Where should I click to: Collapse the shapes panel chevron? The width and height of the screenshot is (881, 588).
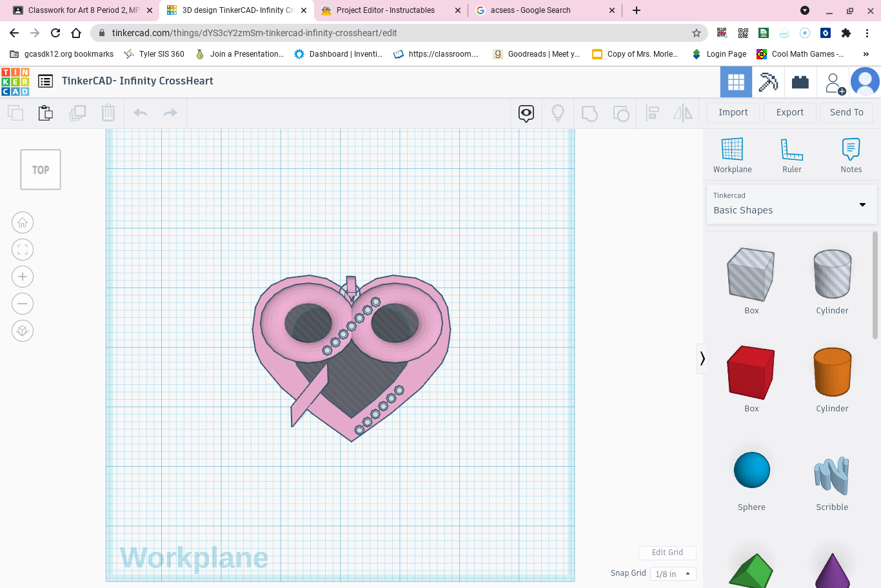702,358
